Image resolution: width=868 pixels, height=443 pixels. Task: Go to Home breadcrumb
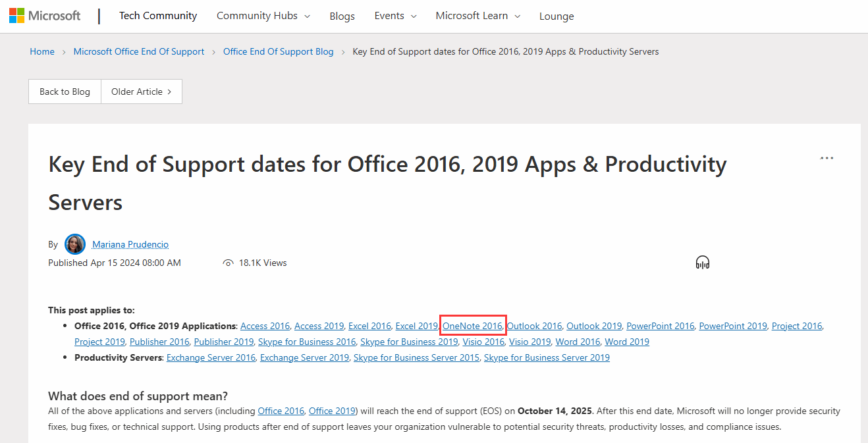point(42,51)
